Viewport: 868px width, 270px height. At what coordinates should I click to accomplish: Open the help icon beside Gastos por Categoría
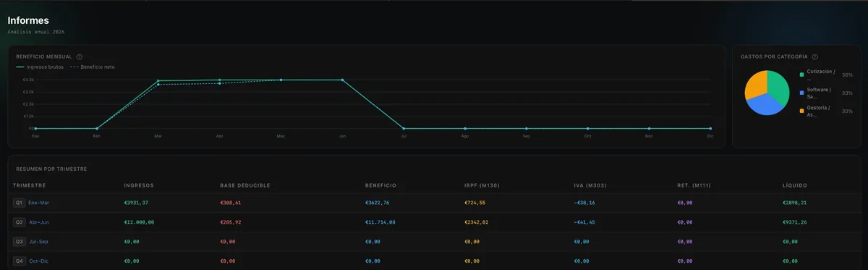[815, 56]
